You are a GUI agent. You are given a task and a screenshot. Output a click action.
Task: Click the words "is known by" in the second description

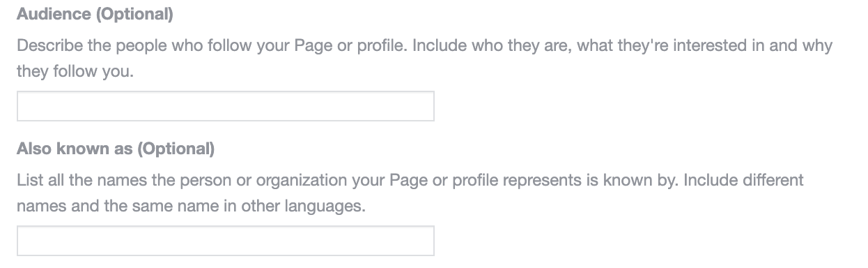point(637,180)
